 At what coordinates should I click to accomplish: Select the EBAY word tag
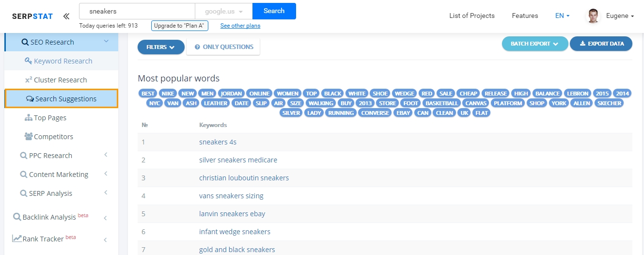click(x=403, y=113)
